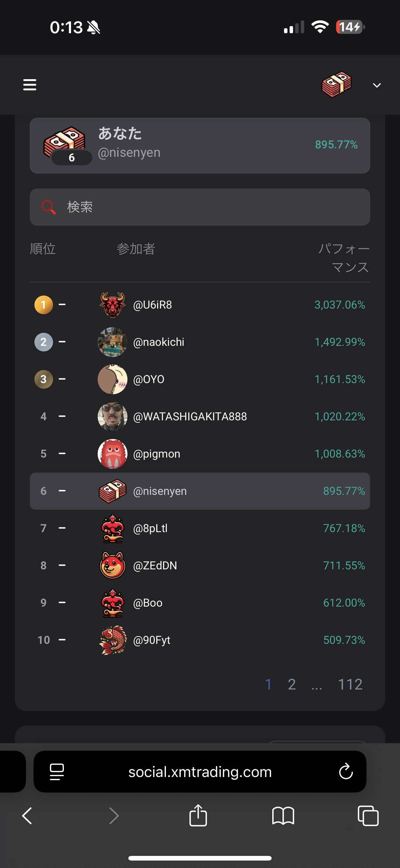This screenshot has width=400, height=868.
Task: Expand the profile dropdown chevron
Action: pos(377,85)
